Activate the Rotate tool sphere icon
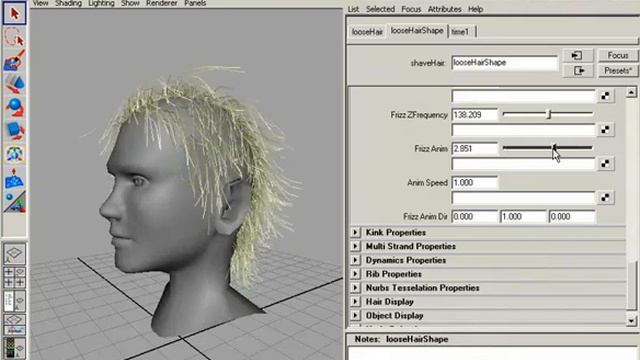 pyautogui.click(x=14, y=107)
